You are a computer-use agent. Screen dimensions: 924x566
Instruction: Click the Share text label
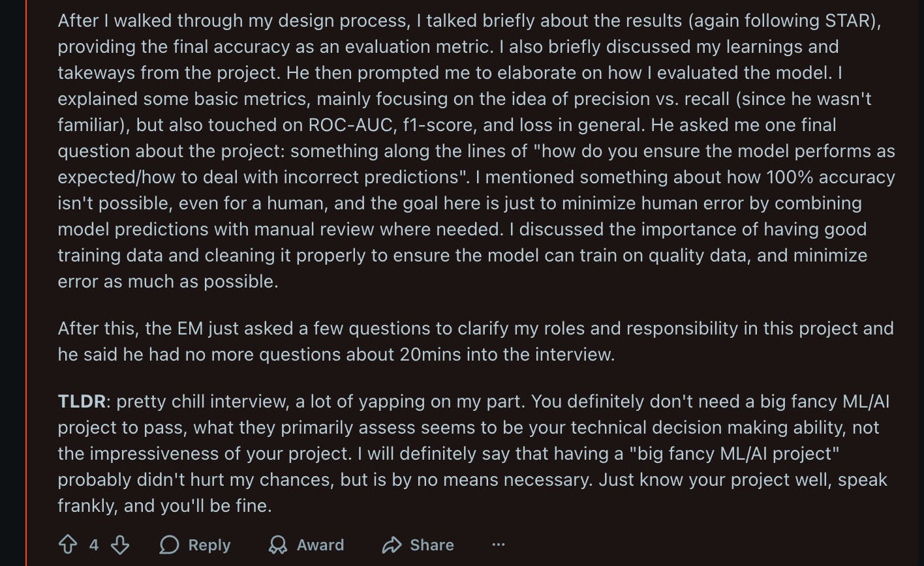coord(432,544)
